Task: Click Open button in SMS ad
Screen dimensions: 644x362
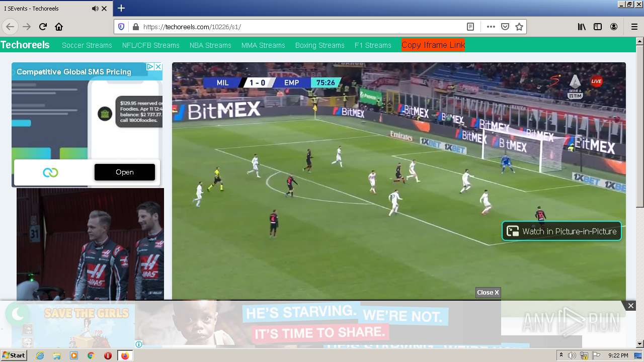Action: pos(125,172)
